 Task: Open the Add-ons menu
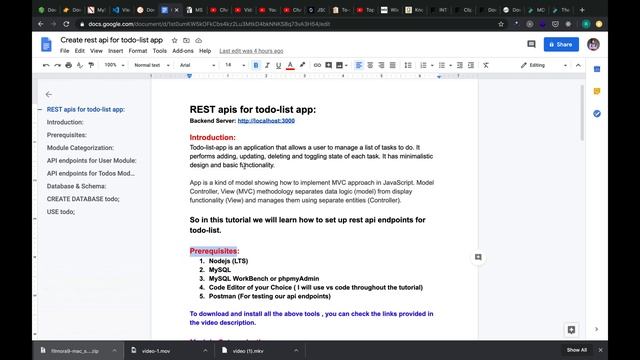tap(183, 51)
